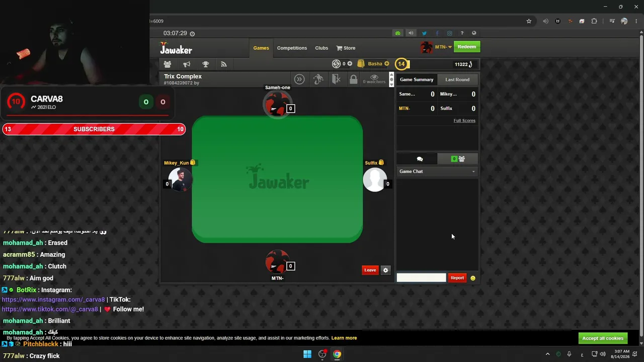Open the MTN- account dropdown
Viewport: 644px width, 362px height.
point(443,47)
